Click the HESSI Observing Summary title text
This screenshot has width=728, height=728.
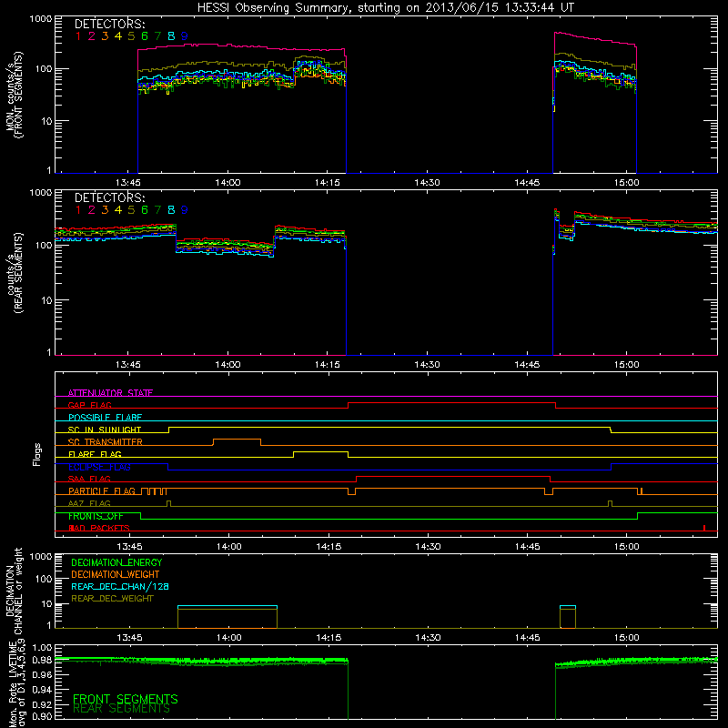[386, 8]
